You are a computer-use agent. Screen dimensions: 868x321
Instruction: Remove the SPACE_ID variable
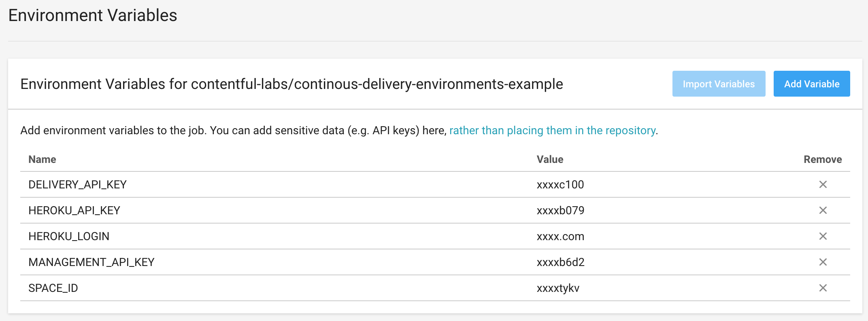coord(823,288)
